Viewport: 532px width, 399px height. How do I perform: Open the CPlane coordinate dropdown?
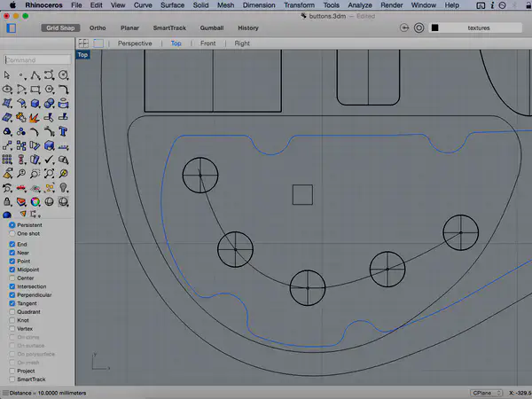(486, 393)
